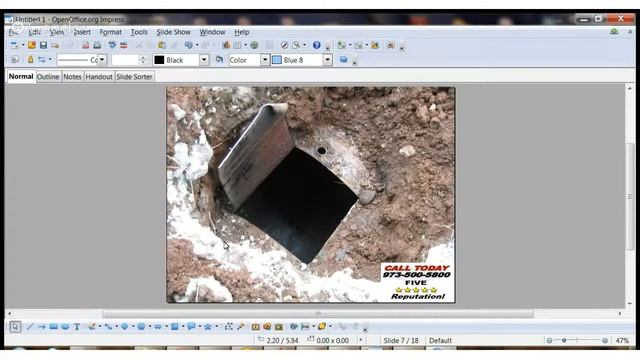
Task: Click Slide 7 / 18 status text
Action: point(401,340)
